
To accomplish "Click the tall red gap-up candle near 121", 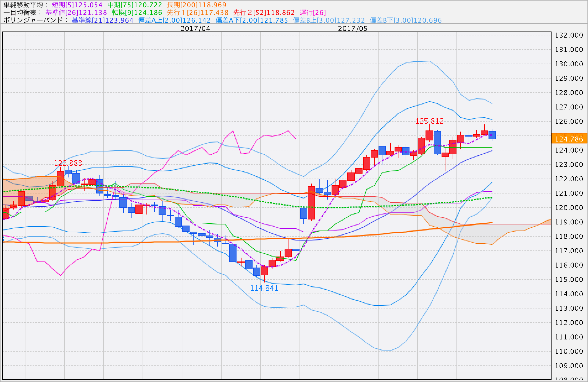I will (x=311, y=203).
